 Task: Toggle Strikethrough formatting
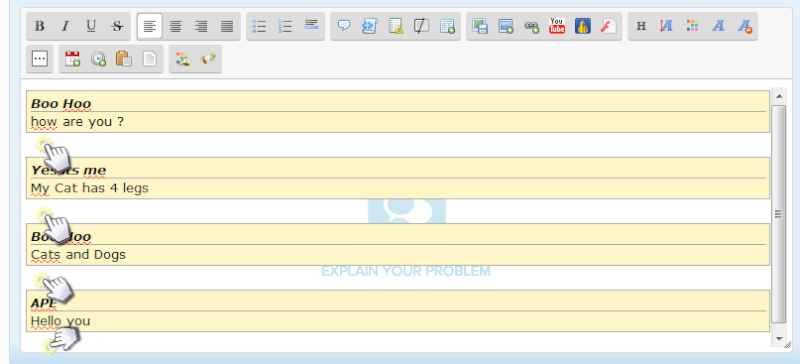(117, 26)
